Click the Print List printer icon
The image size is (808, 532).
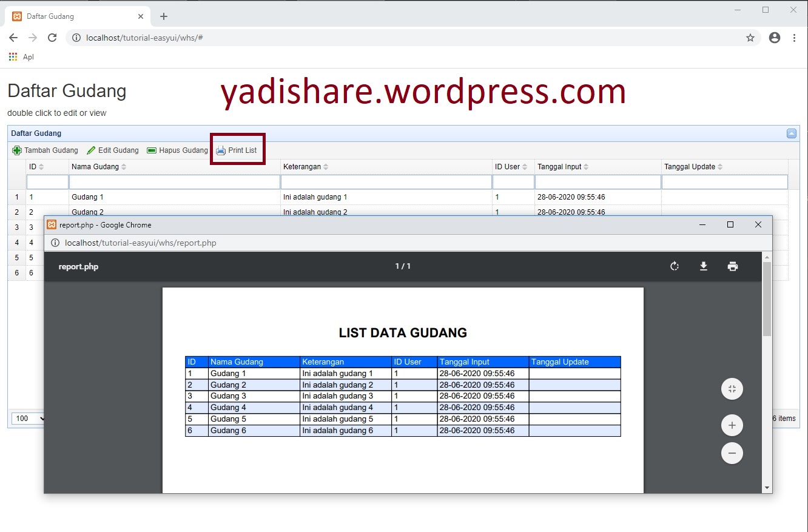(220, 150)
